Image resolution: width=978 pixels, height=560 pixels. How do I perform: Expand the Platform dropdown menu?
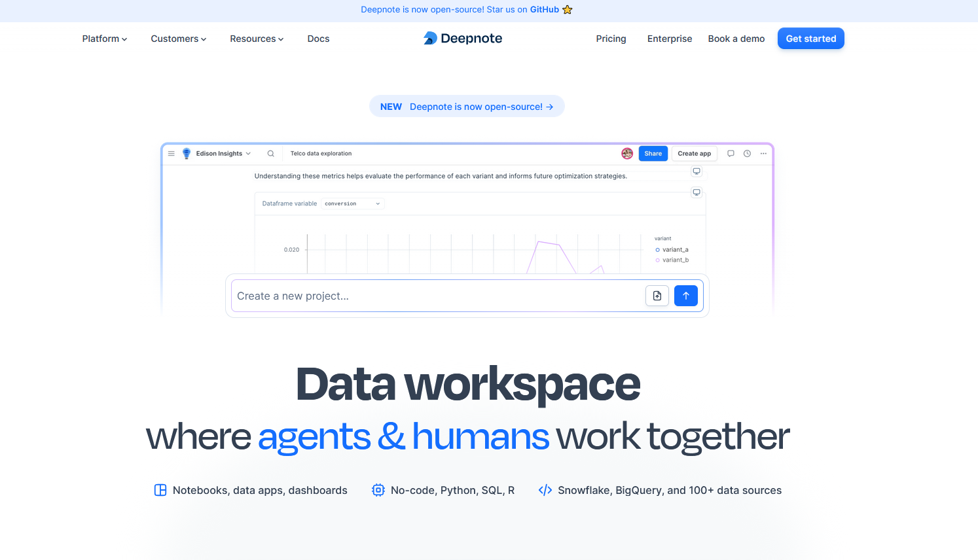point(105,39)
